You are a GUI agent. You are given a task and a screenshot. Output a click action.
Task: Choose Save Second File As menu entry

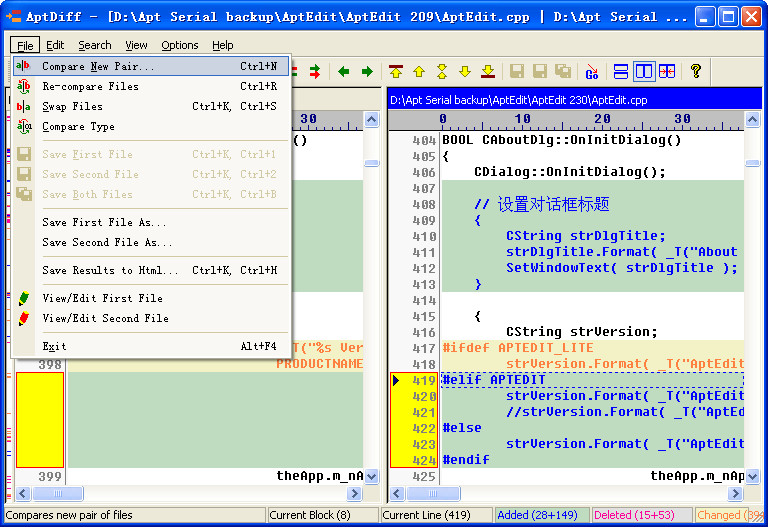click(x=151, y=242)
